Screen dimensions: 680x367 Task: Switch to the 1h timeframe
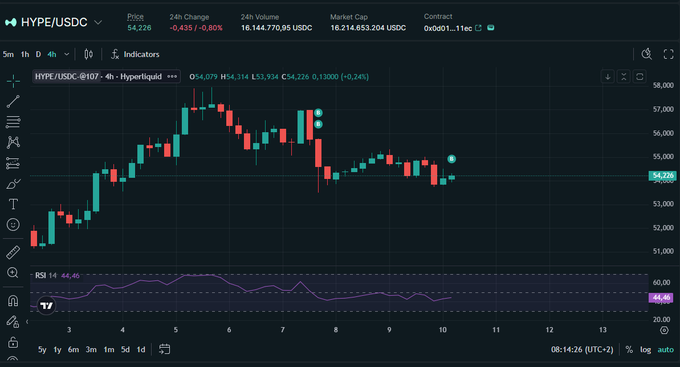25,54
